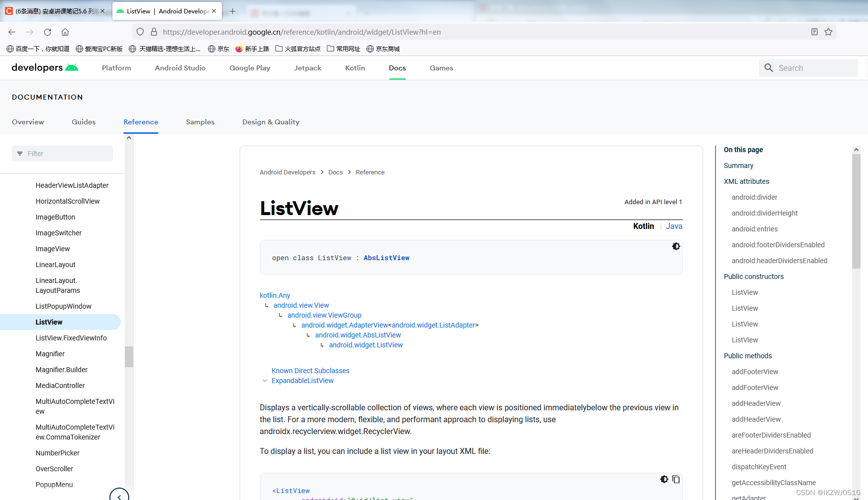
Task: Click the filter icon in sidebar
Action: pyautogui.click(x=20, y=154)
